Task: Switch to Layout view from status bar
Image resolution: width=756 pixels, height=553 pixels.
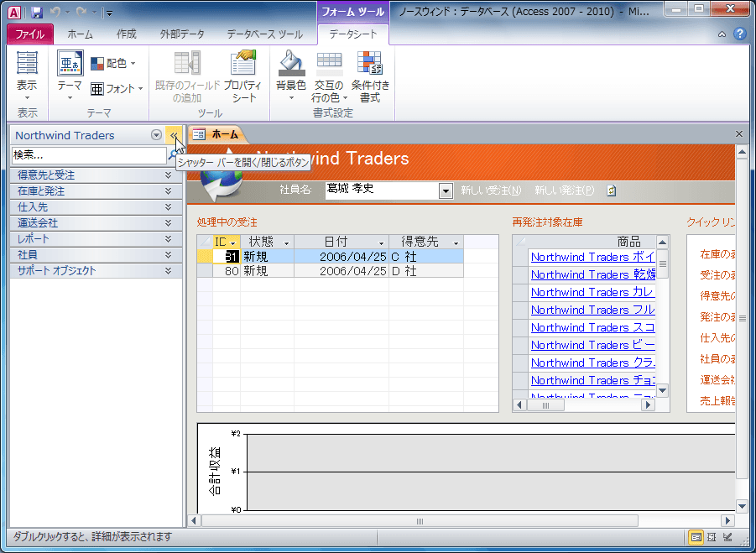Action: click(x=712, y=537)
